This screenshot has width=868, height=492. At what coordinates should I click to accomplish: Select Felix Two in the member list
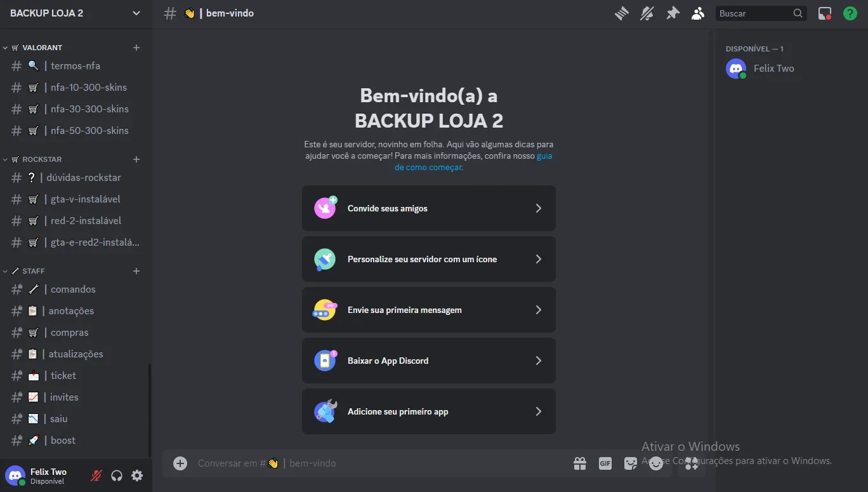click(x=787, y=69)
